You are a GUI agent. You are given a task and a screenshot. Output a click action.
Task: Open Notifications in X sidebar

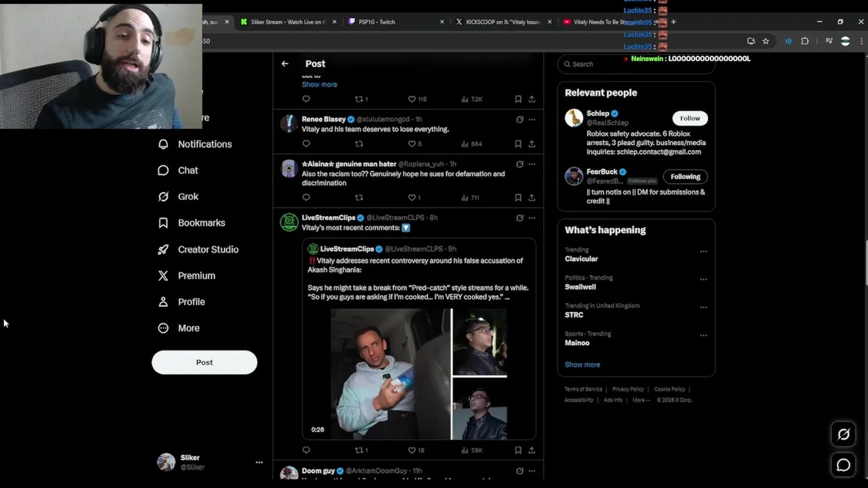click(195, 144)
